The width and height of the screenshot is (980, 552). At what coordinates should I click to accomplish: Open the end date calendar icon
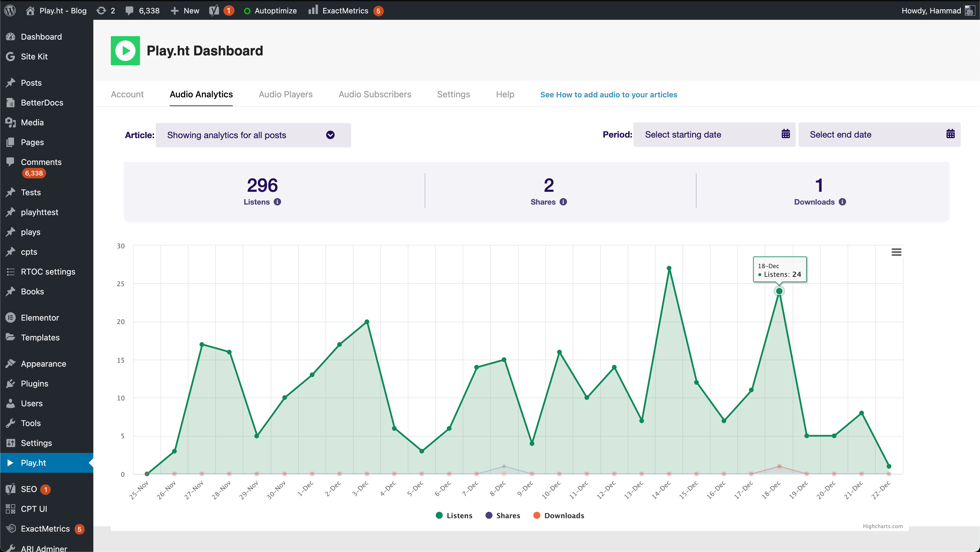(x=950, y=134)
